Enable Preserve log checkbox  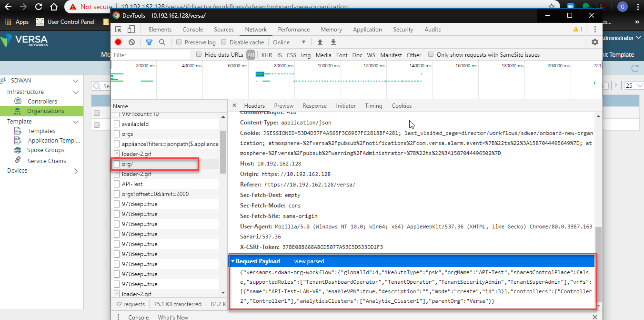[179, 42]
